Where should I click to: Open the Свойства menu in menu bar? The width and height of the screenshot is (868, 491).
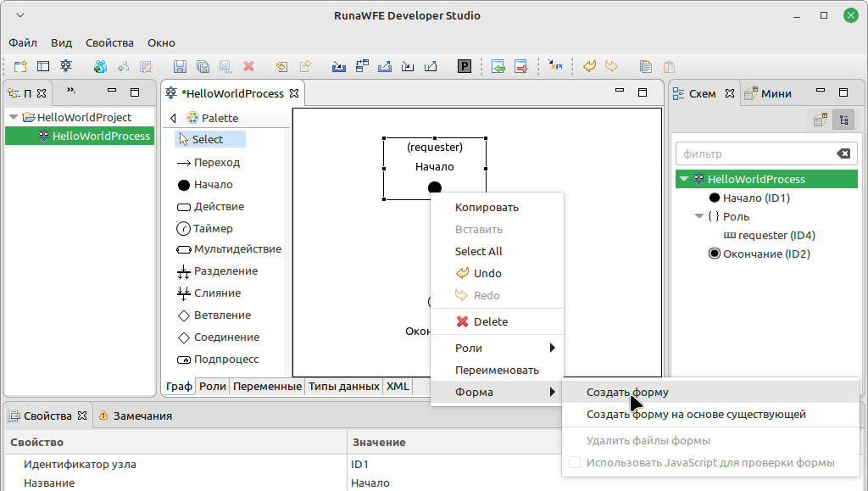pyautogui.click(x=109, y=42)
